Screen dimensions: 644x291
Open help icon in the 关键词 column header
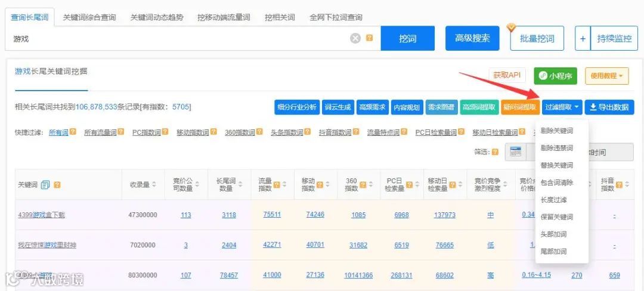pos(57,185)
